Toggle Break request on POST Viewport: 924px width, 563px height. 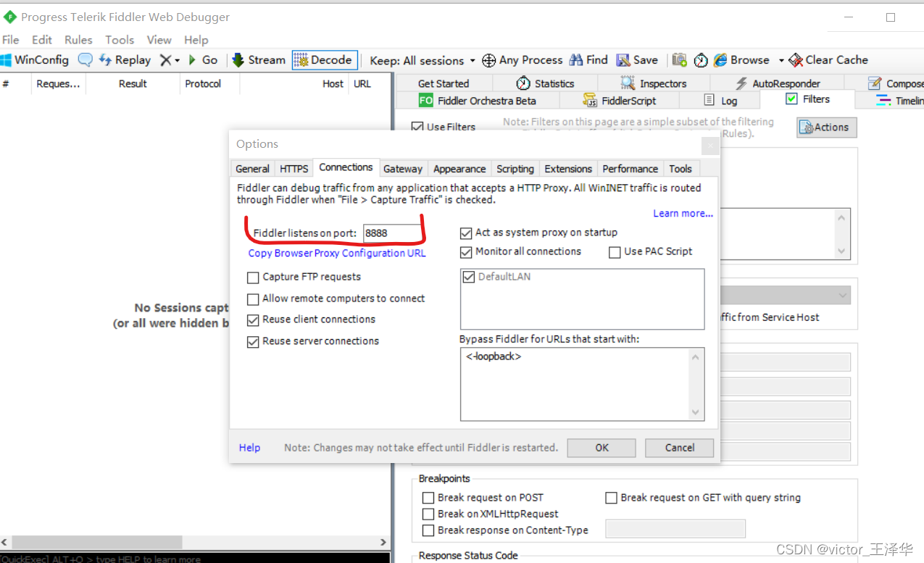pos(428,498)
